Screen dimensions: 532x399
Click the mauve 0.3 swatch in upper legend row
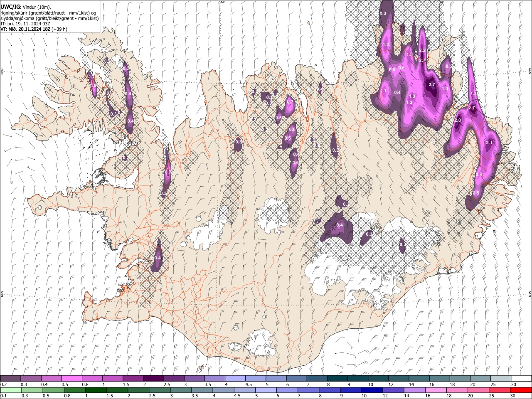coord(31,379)
